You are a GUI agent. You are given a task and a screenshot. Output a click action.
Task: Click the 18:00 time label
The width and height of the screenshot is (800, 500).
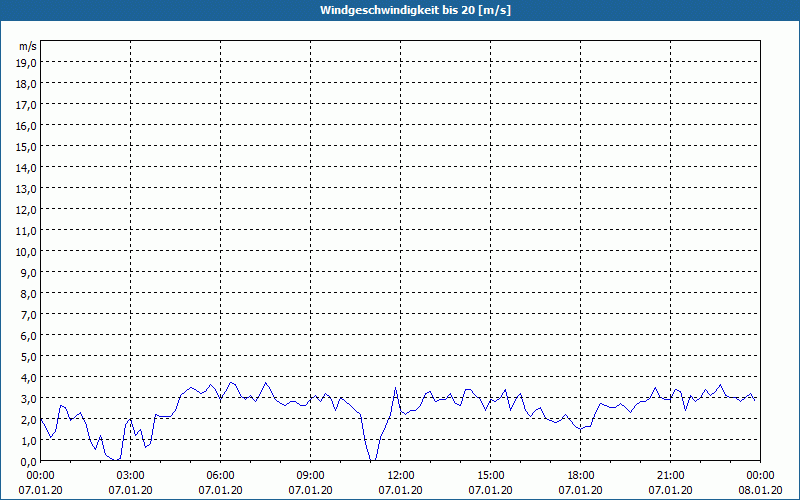tap(581, 476)
